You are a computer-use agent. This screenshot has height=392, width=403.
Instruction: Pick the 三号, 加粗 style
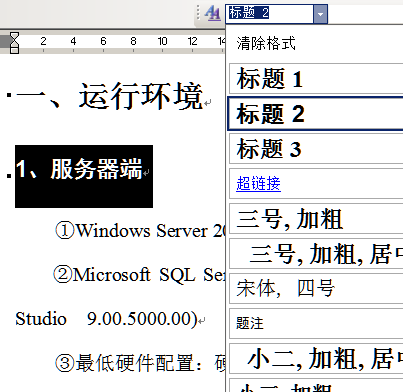coord(316,219)
